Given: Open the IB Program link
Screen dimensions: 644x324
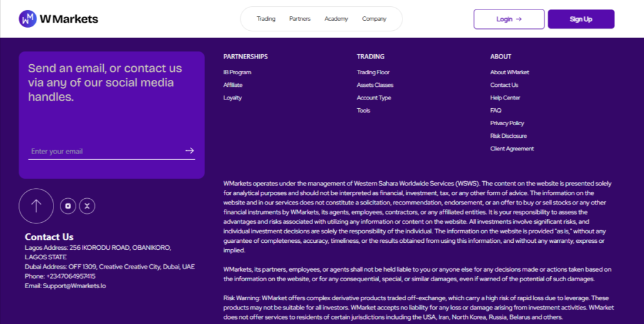Looking at the screenshot, I should click(x=237, y=72).
